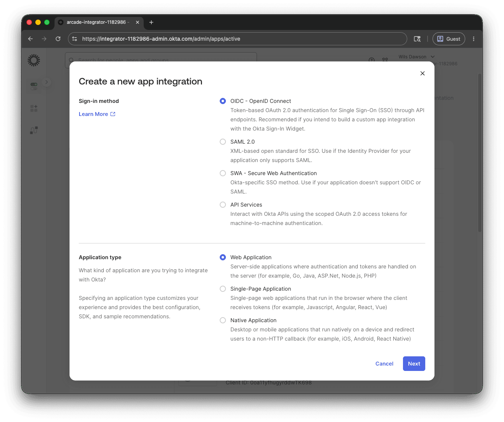Screen dimensions: 504x422
Task: Click the 'Sign-in method' heading text
Action: pyautogui.click(x=99, y=101)
